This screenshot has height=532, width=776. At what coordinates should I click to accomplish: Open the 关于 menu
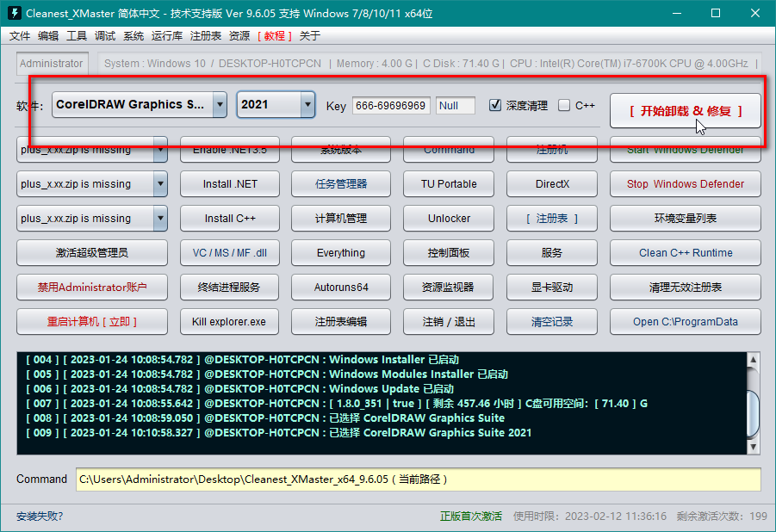[x=310, y=35]
